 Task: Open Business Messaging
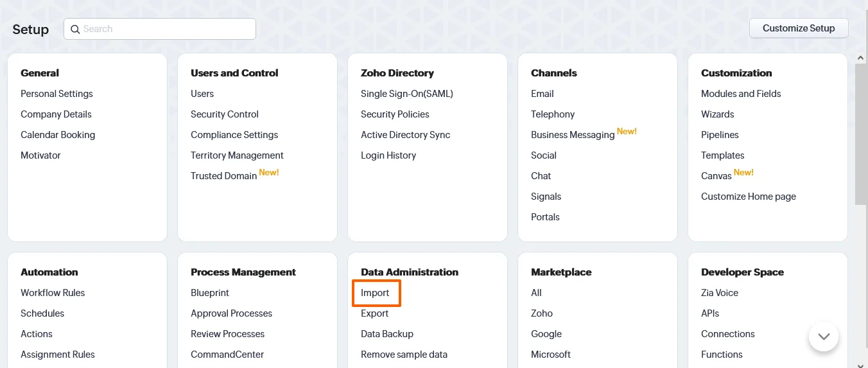(573, 135)
